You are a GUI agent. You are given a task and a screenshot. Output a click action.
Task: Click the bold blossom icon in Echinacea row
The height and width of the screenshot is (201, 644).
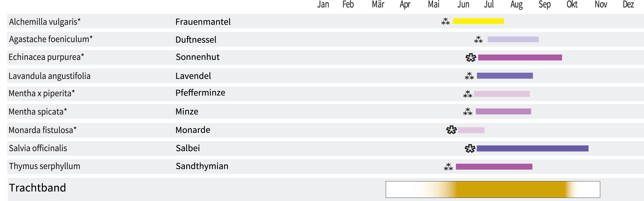click(471, 58)
